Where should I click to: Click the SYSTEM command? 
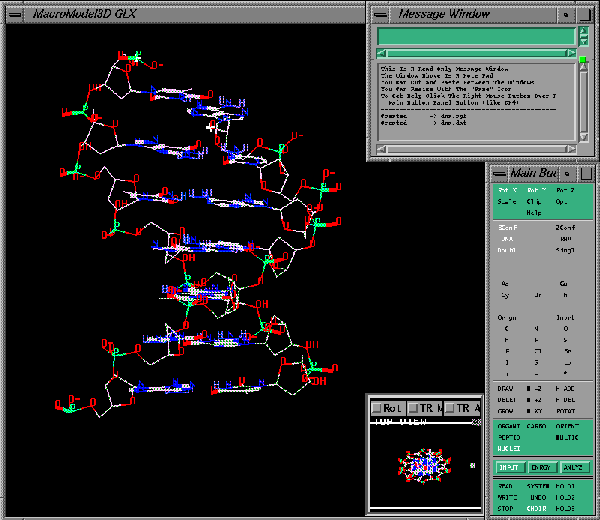coord(538,486)
